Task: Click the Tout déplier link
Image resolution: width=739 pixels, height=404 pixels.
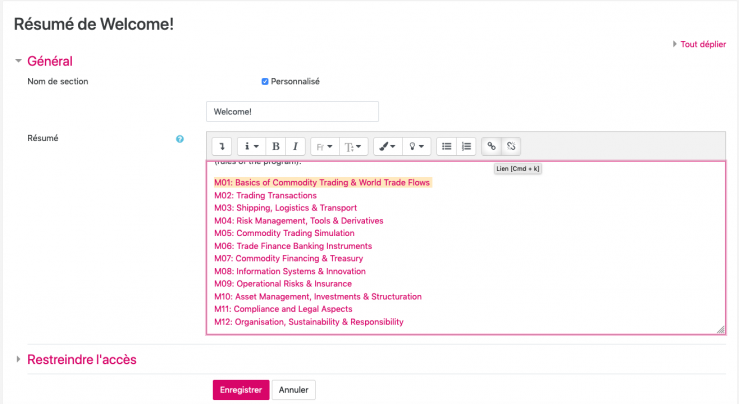Action: [x=701, y=44]
